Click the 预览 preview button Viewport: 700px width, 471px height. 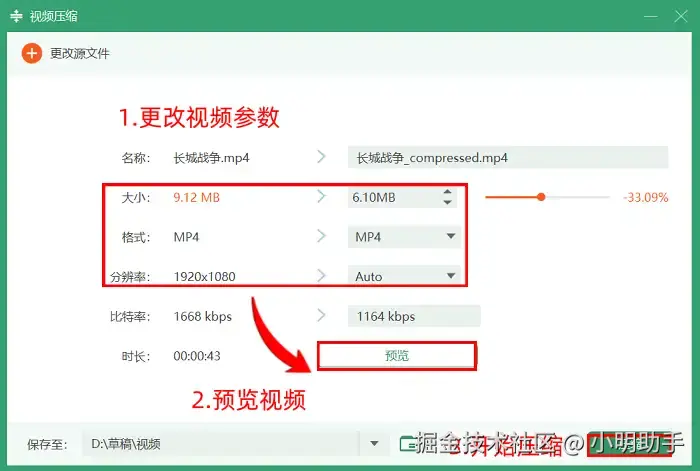pyautogui.click(x=396, y=356)
